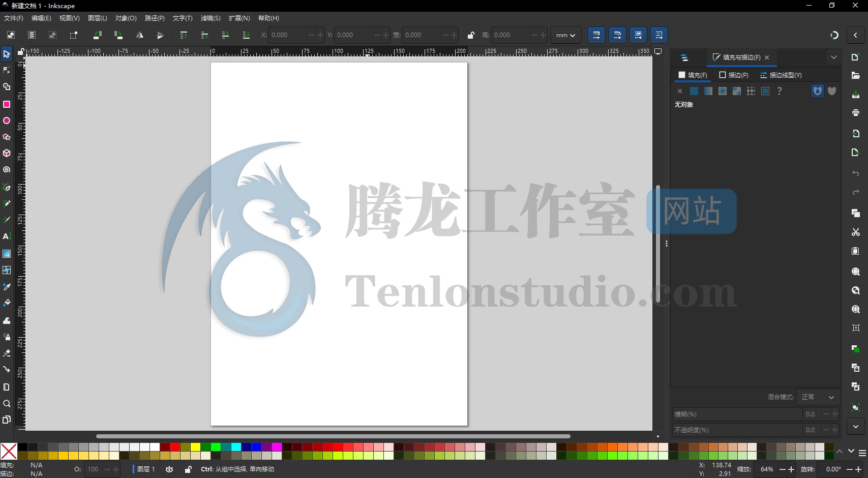Select the Spiral tool
The width and height of the screenshot is (868, 478).
tap(7, 169)
